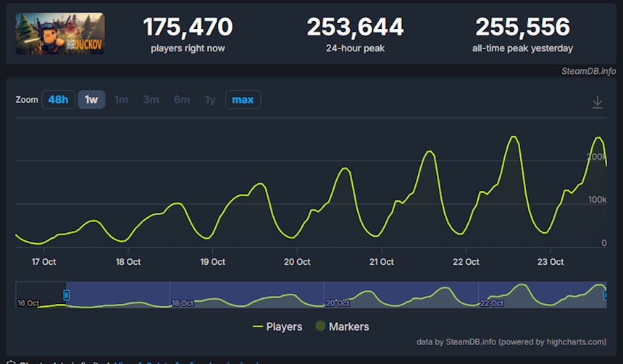Select the 1w zoom range

pyautogui.click(x=91, y=100)
